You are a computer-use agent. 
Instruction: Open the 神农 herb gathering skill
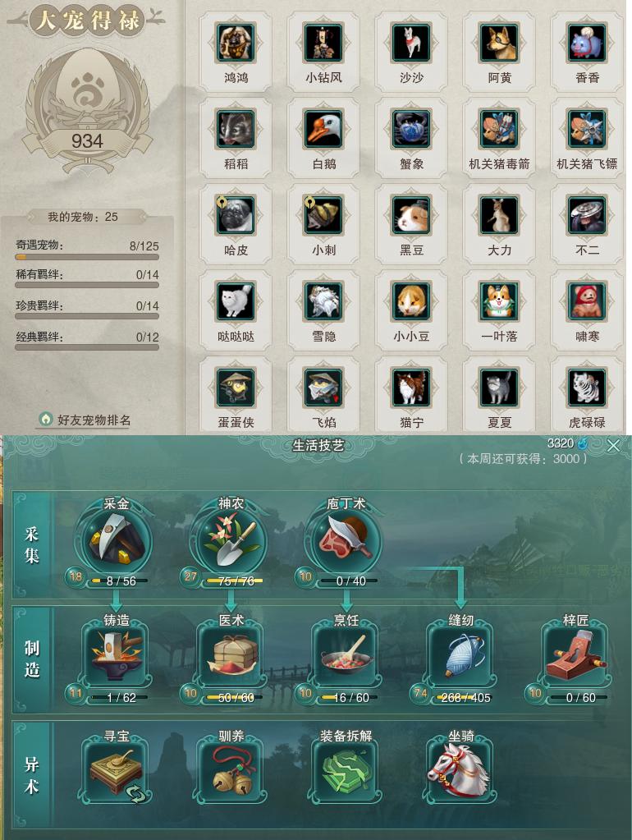[x=231, y=539]
